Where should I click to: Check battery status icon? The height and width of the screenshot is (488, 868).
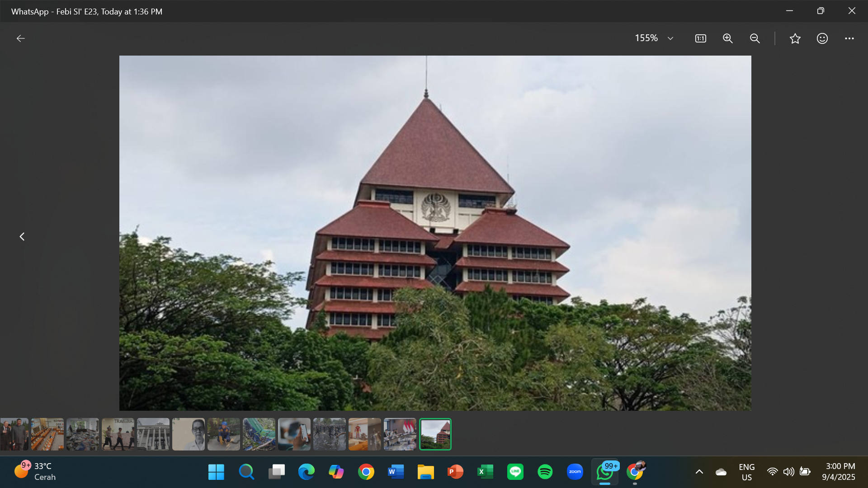(x=805, y=472)
